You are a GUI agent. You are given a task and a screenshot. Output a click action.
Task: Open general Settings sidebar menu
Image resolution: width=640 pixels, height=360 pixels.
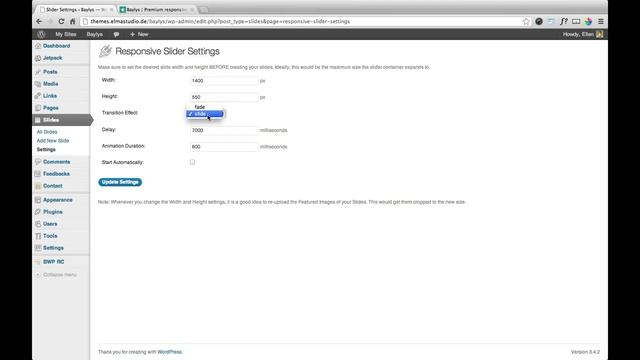click(53, 248)
